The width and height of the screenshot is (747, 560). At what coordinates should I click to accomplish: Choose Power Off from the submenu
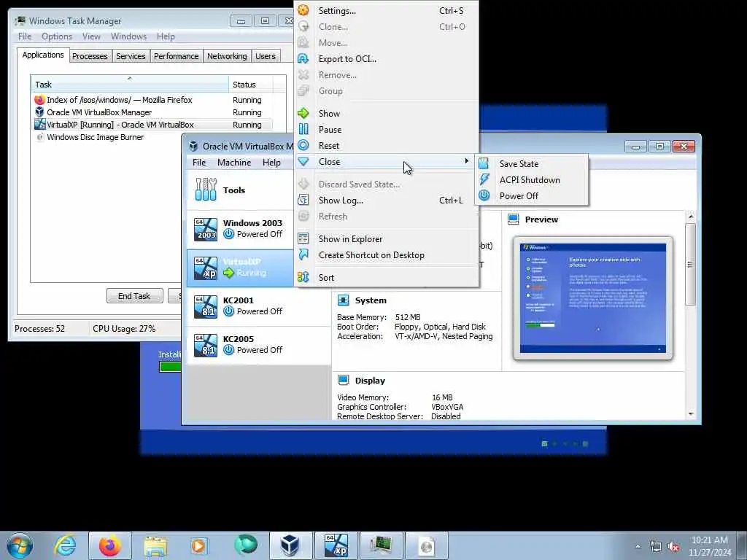532,195
